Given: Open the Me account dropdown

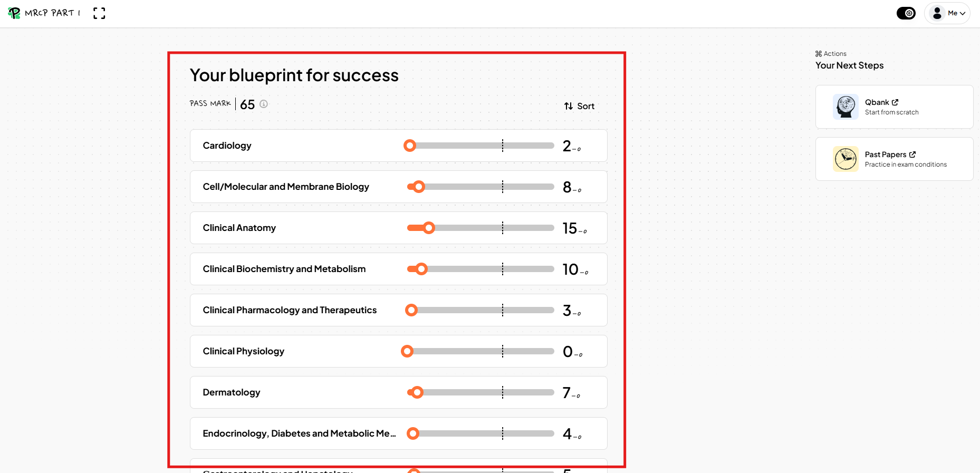Looking at the screenshot, I should tap(947, 13).
